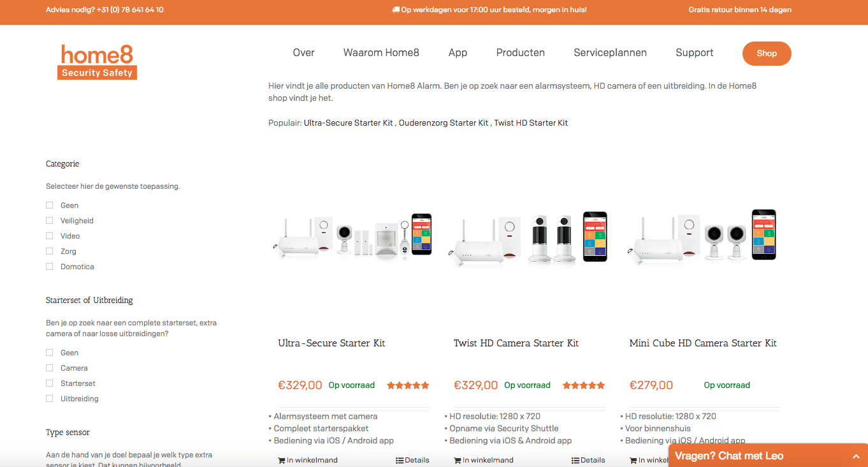Go to the Support menu
The height and width of the screenshot is (467, 868).
click(x=695, y=53)
